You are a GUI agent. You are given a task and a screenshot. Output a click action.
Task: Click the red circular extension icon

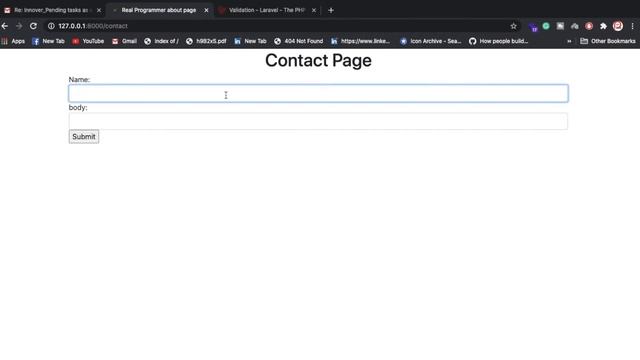click(589, 26)
